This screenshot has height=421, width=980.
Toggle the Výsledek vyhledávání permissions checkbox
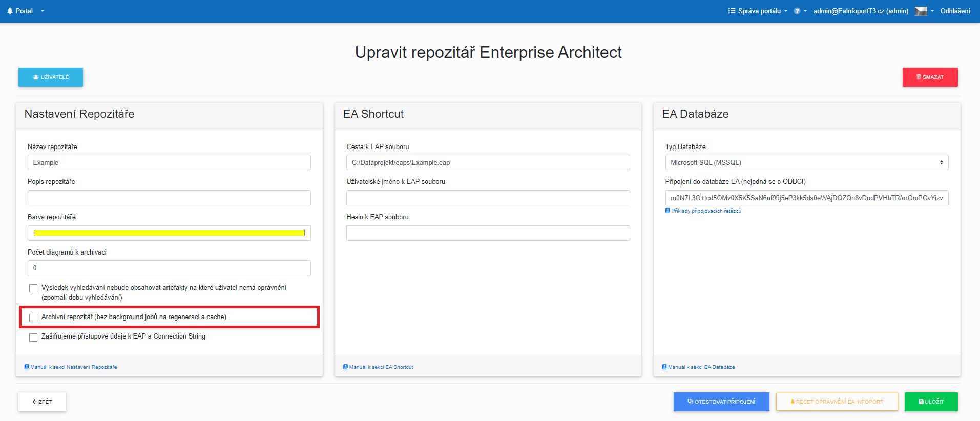tap(33, 288)
